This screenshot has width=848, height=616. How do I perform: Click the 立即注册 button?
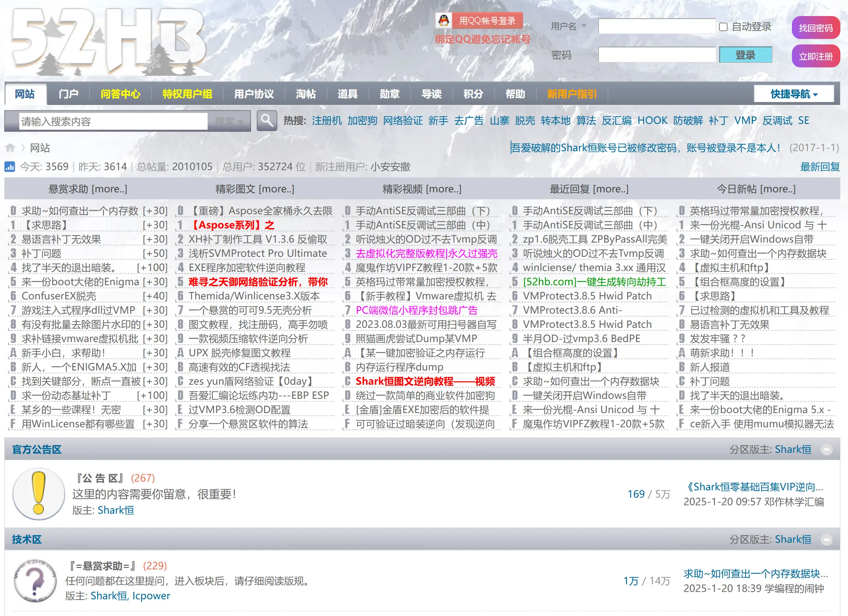click(x=816, y=56)
